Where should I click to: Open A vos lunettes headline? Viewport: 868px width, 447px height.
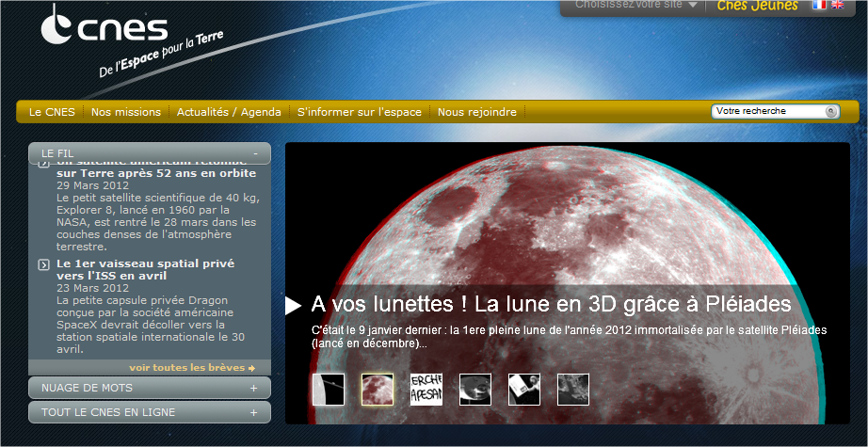coord(552,305)
